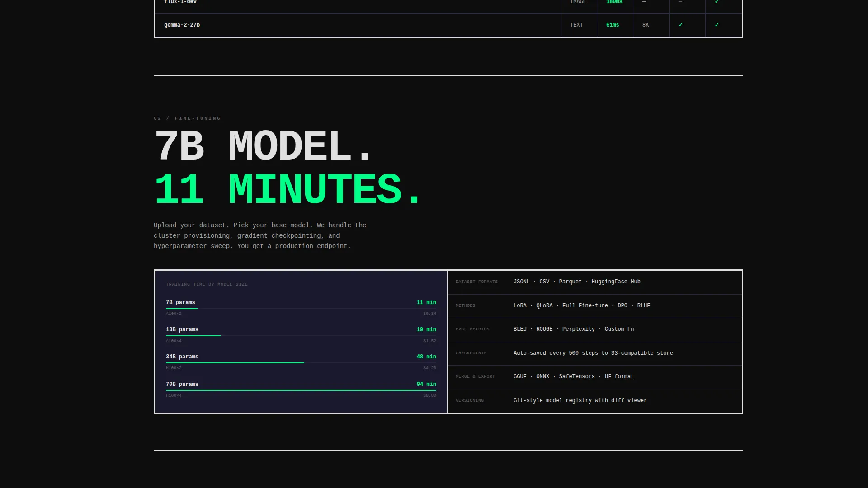Click the '7B MODEL.' headline
Screen dimensions: 868x488
pos(263,146)
